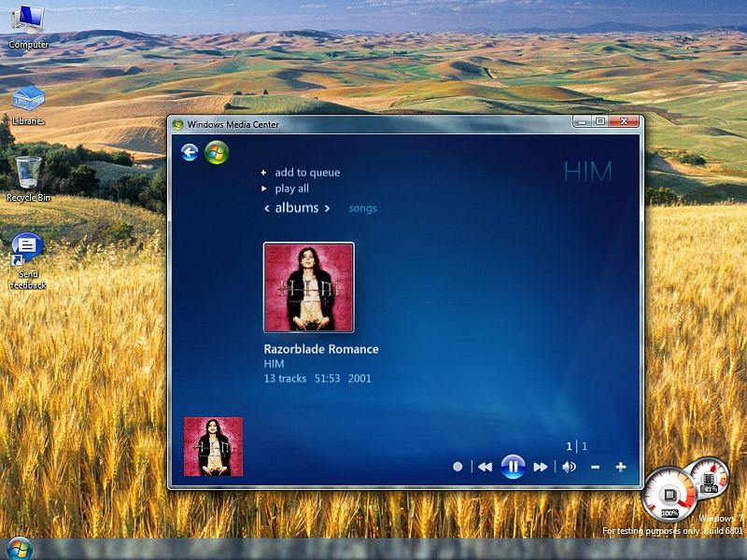The width and height of the screenshot is (747, 560).
Task: Click the record button in transport controls
Action: (x=458, y=467)
